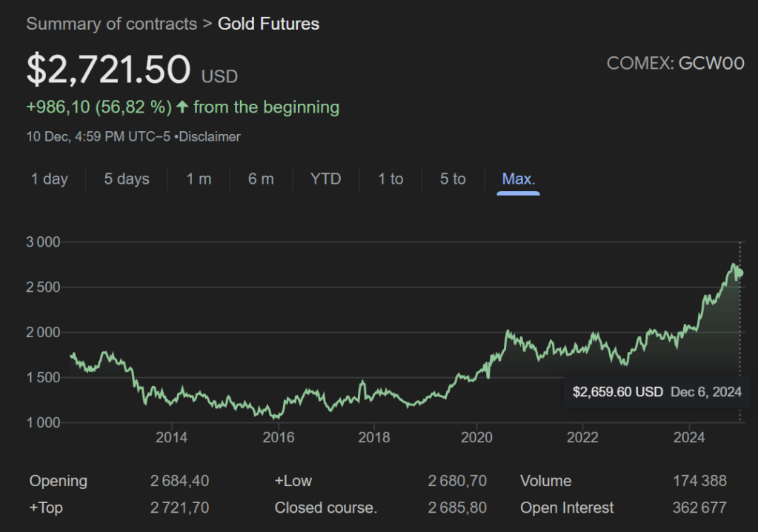The width and height of the screenshot is (758, 532).
Task: Click the Gold Futures breadcrumb title
Action: [x=268, y=24]
